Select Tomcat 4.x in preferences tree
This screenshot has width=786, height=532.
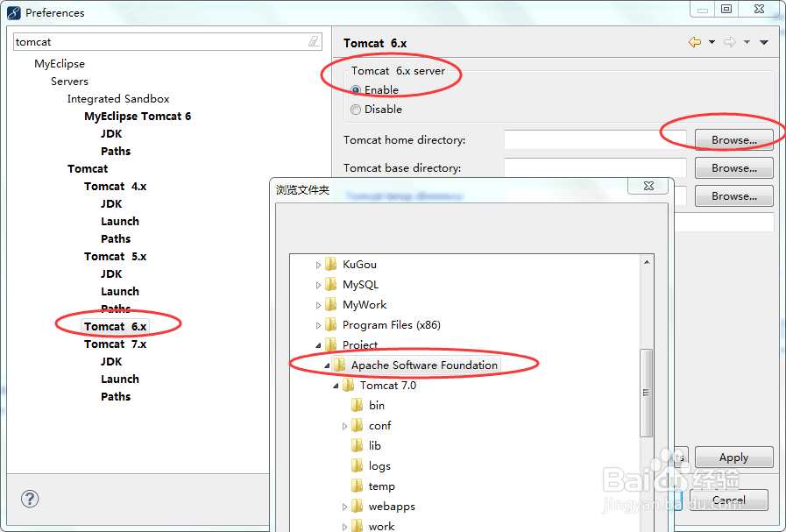tap(116, 186)
